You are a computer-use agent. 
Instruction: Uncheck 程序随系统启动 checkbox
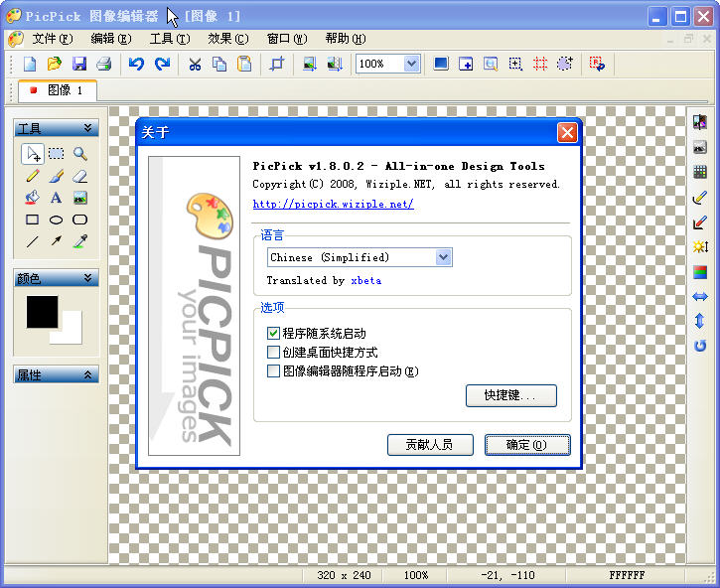click(273, 333)
